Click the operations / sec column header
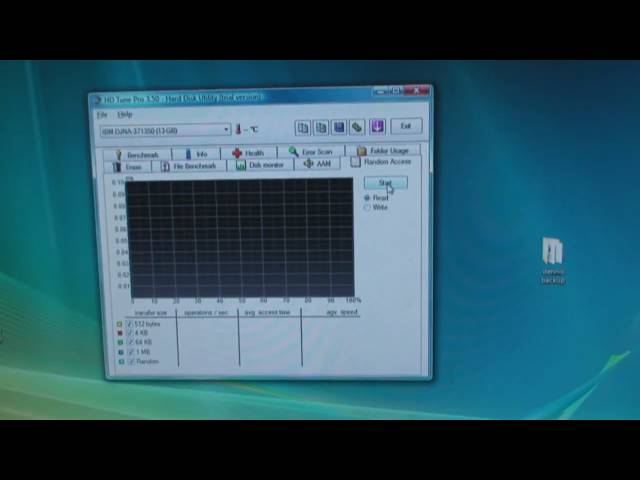Viewport: 640px width, 480px height. click(206, 313)
